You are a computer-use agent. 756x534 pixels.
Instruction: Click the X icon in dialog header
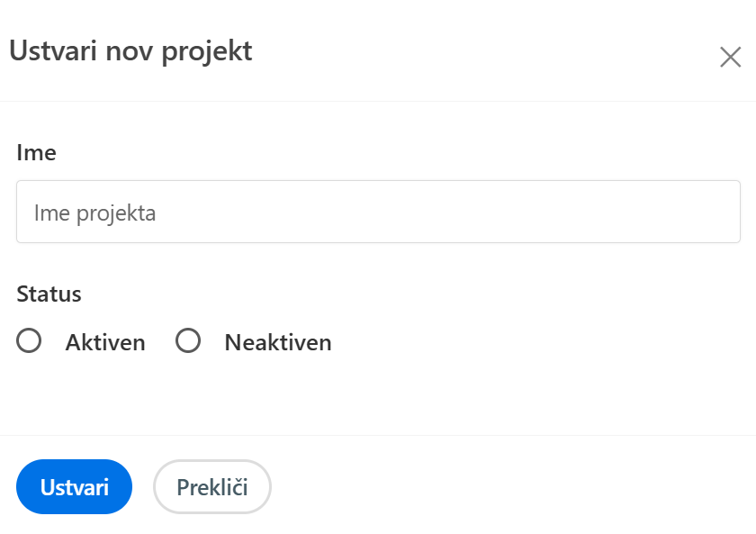pyautogui.click(x=730, y=58)
